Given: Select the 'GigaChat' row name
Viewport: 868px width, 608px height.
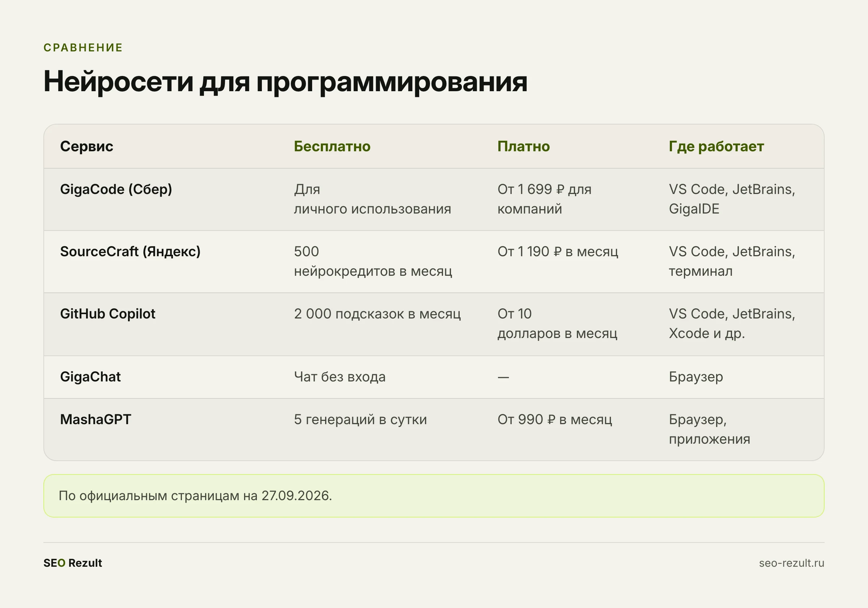Looking at the screenshot, I should click(x=90, y=377).
